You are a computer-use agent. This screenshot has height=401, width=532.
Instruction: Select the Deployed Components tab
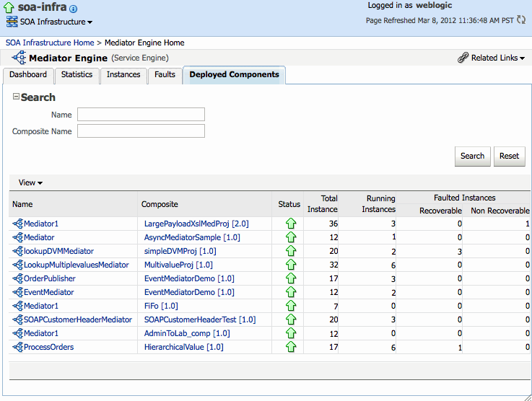pos(234,74)
